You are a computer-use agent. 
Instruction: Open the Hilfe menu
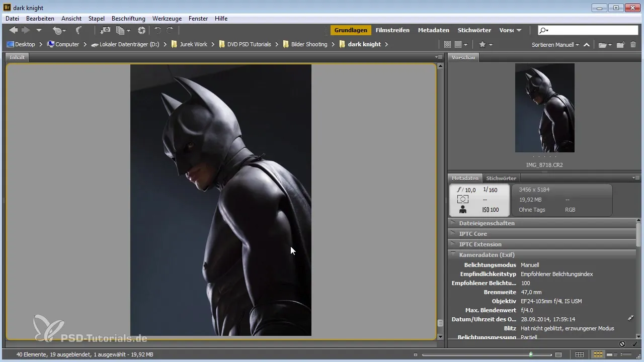[221, 19]
